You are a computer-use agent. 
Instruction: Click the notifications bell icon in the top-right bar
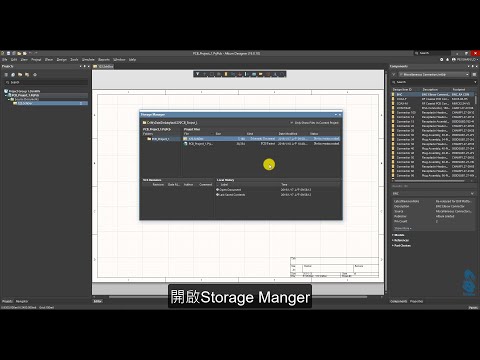[x=447, y=60]
